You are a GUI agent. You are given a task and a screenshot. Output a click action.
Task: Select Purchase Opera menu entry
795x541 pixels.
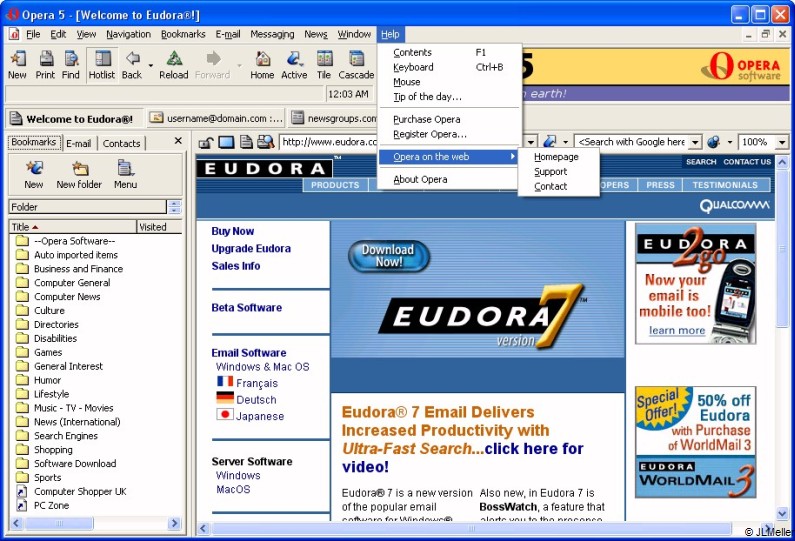click(449, 120)
